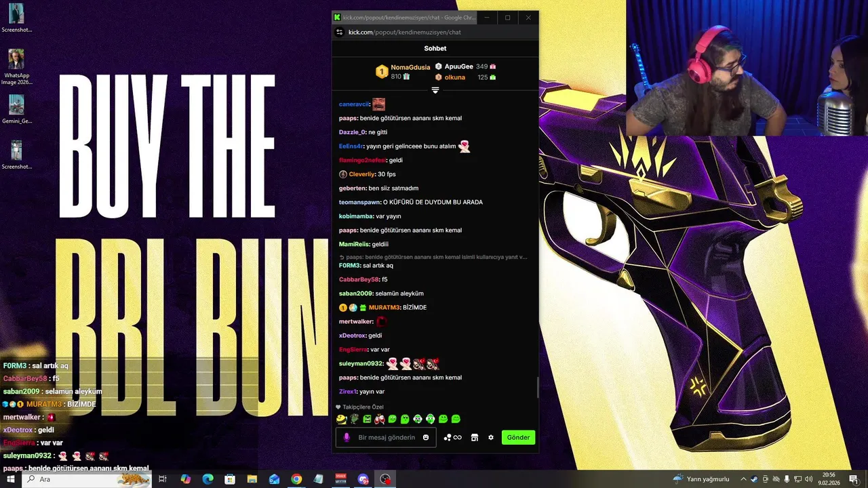This screenshot has width=868, height=488.
Task: Open chat settings gear icon
Action: (491, 437)
